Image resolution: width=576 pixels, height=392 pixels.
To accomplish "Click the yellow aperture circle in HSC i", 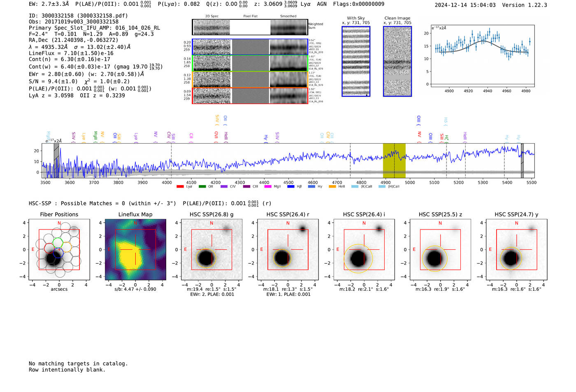I will point(358,258).
